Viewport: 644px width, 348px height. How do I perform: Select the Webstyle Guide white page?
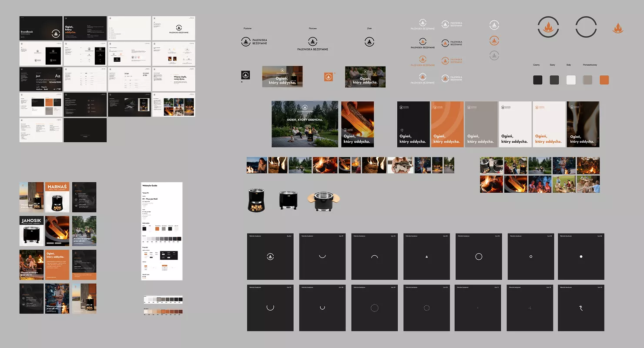click(x=162, y=231)
